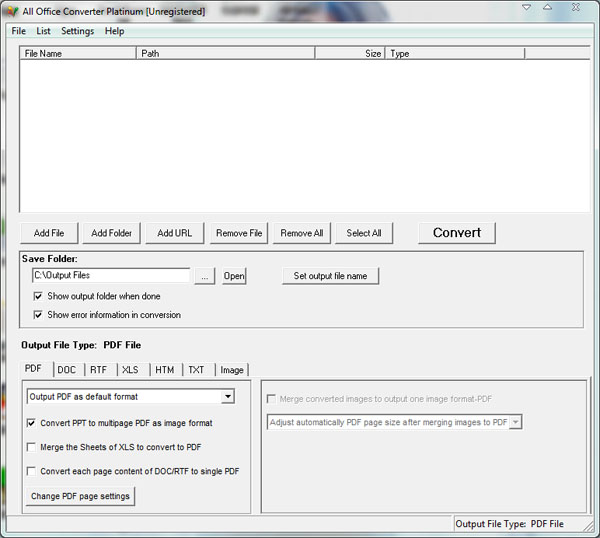The width and height of the screenshot is (600, 538).
Task: Click the Select All button
Action: 364,233
